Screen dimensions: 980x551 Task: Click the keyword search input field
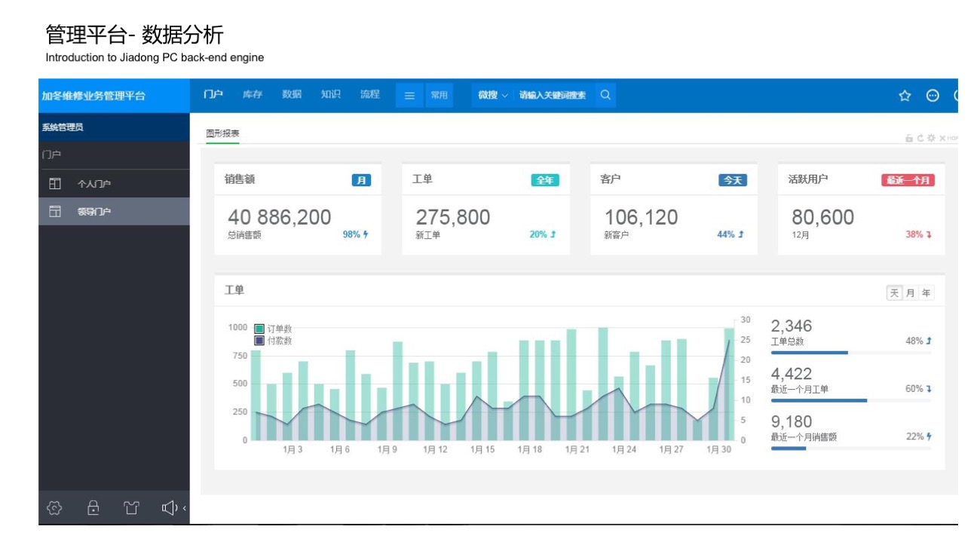click(553, 96)
